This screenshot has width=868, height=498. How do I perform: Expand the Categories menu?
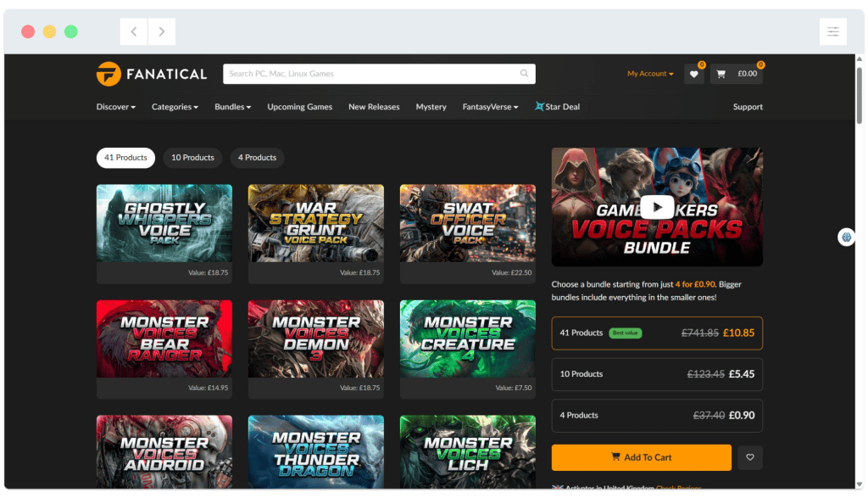pyautogui.click(x=175, y=107)
